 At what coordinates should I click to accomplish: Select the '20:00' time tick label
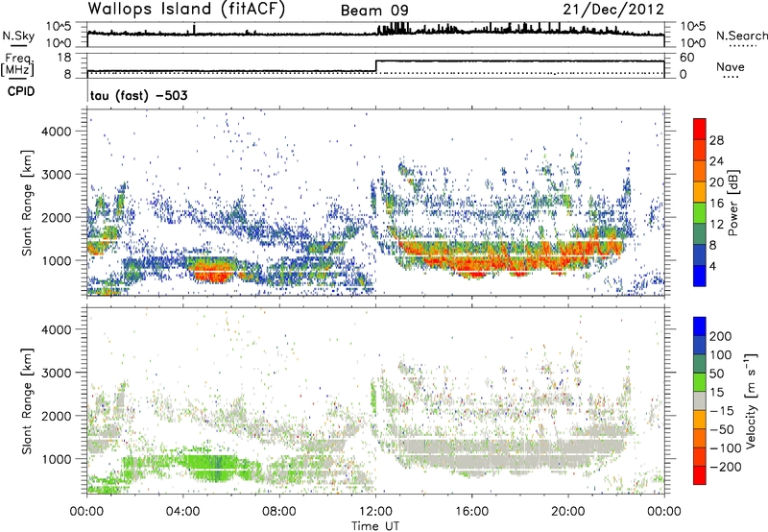pos(567,512)
